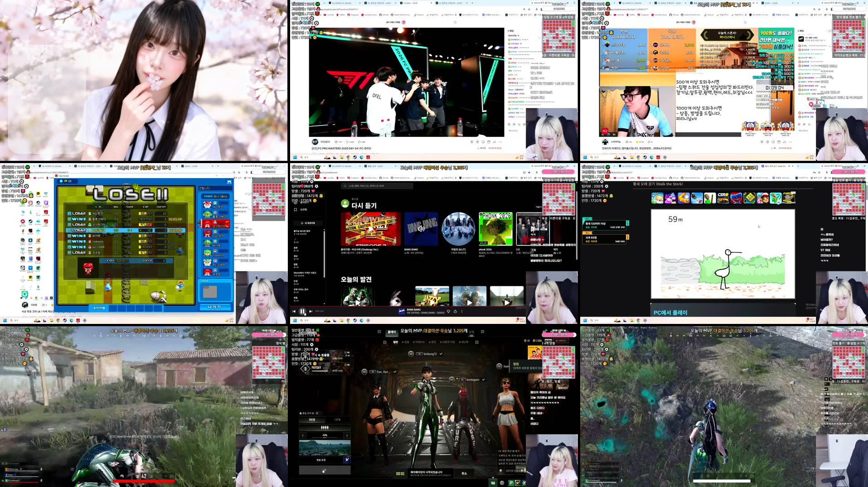868x487 pixels.
Task: Skip to previous track in YouTube Music
Action: pyautogui.click(x=294, y=312)
